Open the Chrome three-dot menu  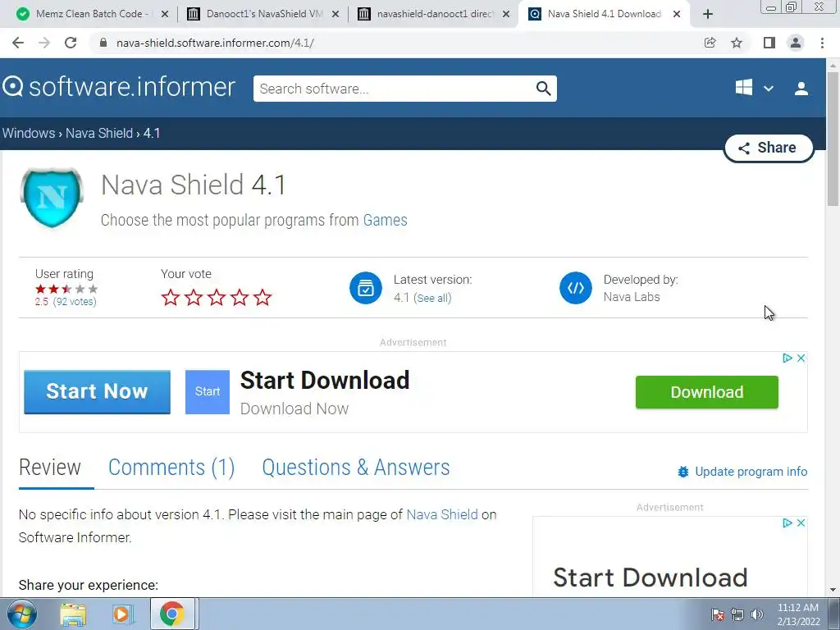coord(822,43)
